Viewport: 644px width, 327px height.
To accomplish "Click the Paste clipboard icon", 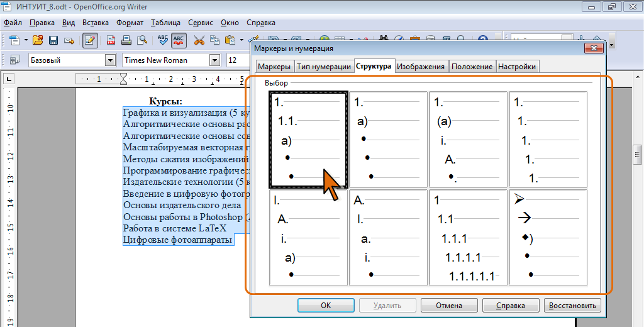I will 230,40.
